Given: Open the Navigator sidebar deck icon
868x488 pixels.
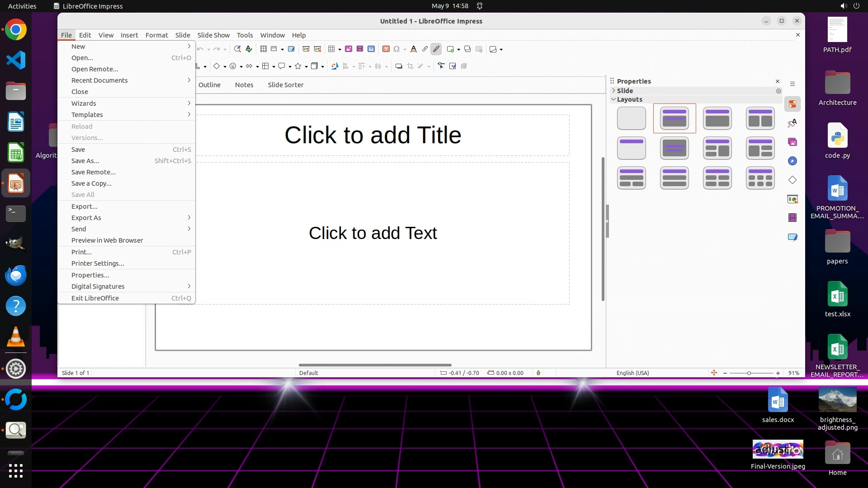Looking at the screenshot, I should 793,161.
